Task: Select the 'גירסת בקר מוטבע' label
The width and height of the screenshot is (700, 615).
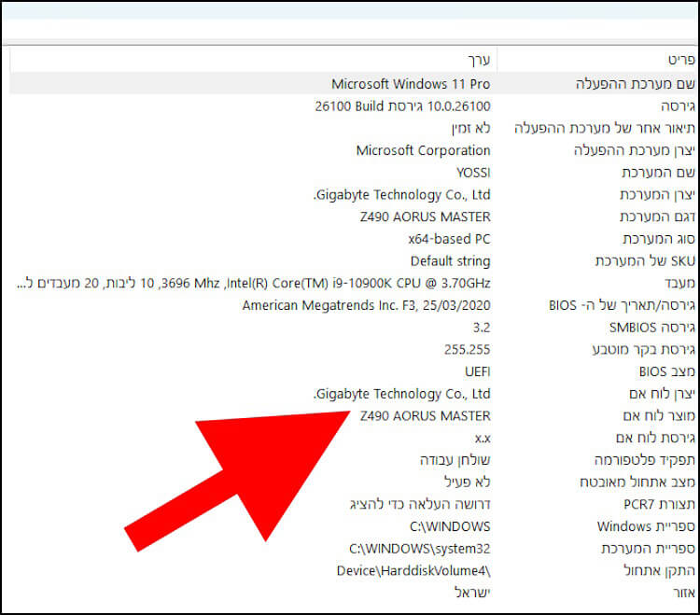Action: (644, 349)
